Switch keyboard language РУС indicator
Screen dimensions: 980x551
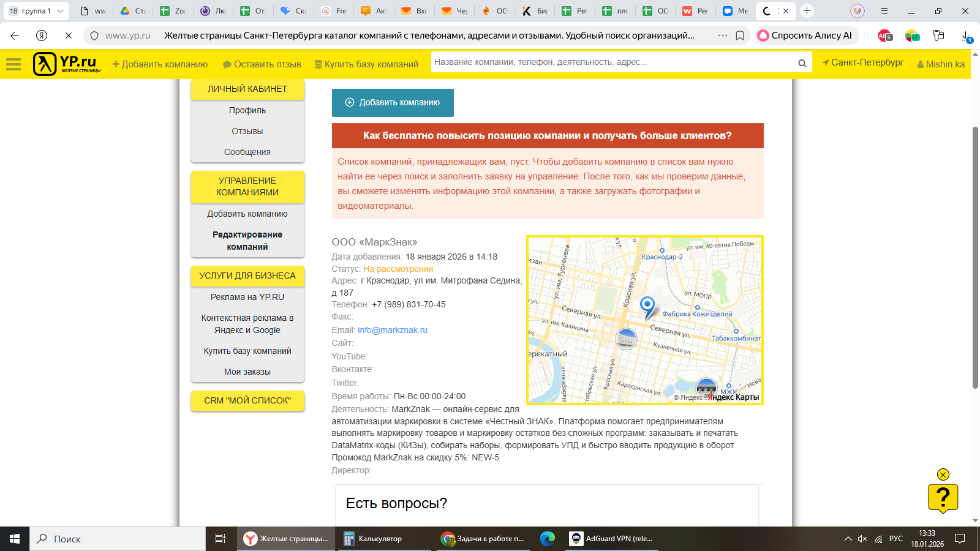coord(896,539)
